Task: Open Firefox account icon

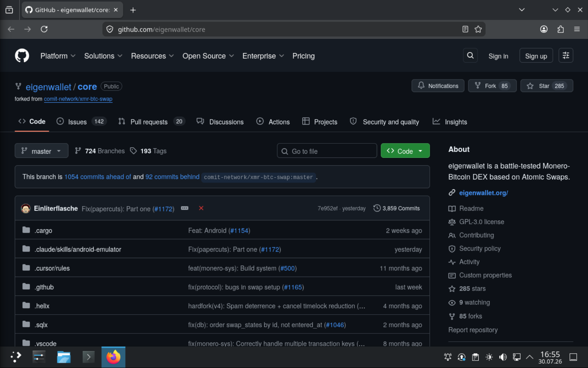Action: point(544,29)
